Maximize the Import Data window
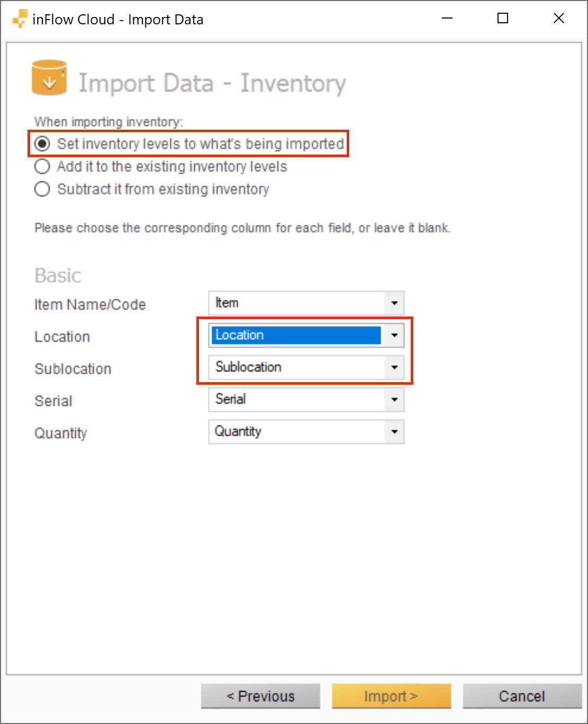Viewport: 588px width, 724px height. [503, 19]
